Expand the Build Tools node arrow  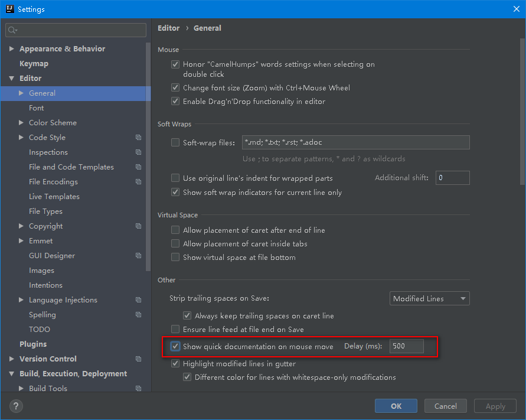coord(21,389)
